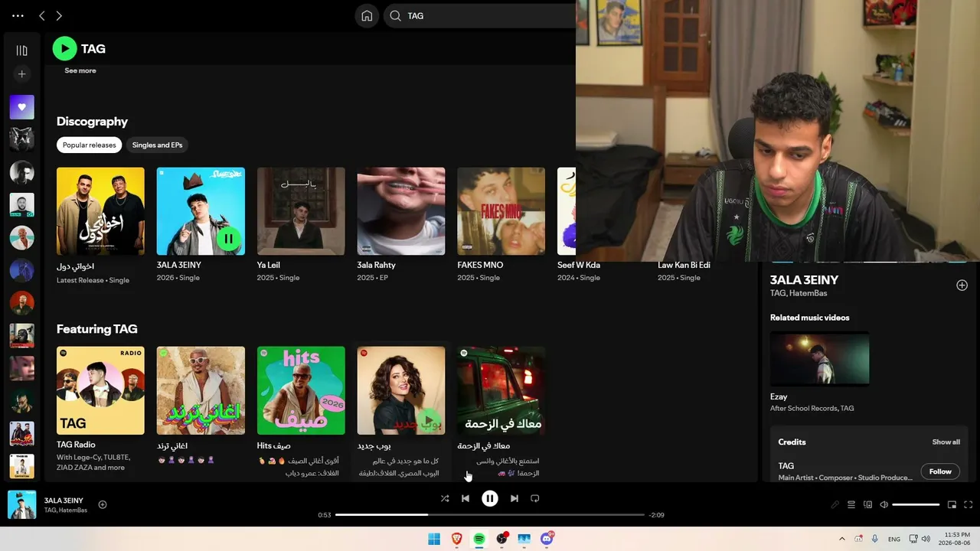Click the See more link
The width and height of the screenshot is (980, 551).
click(80, 70)
